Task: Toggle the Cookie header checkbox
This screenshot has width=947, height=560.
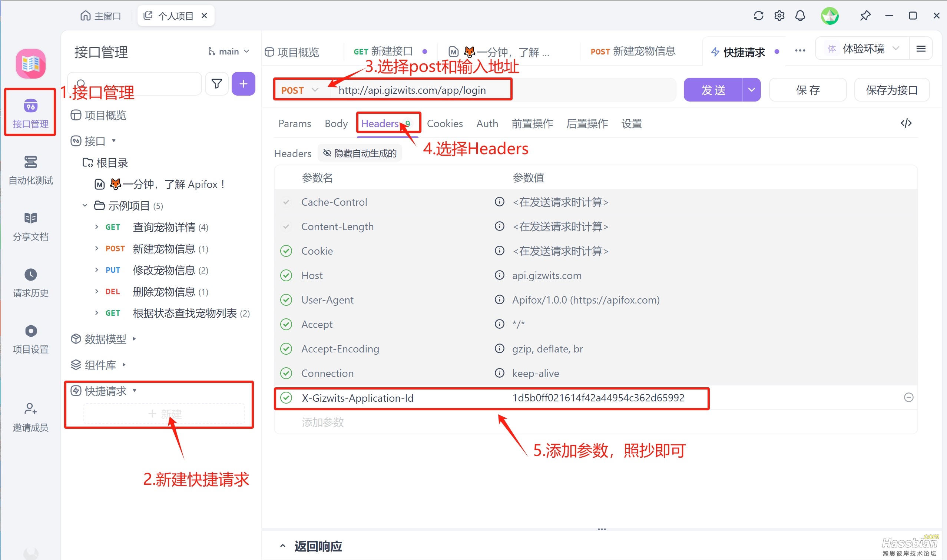Action: click(x=286, y=251)
